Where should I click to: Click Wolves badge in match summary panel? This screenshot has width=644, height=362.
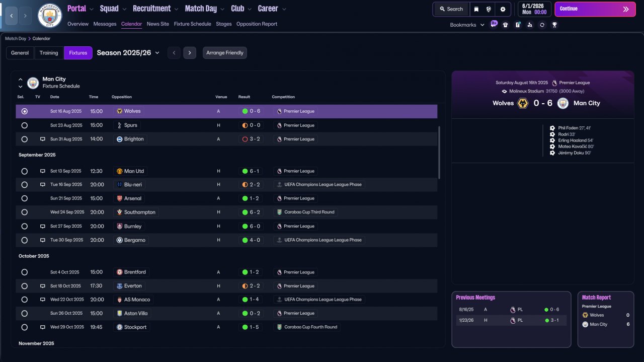(523, 103)
